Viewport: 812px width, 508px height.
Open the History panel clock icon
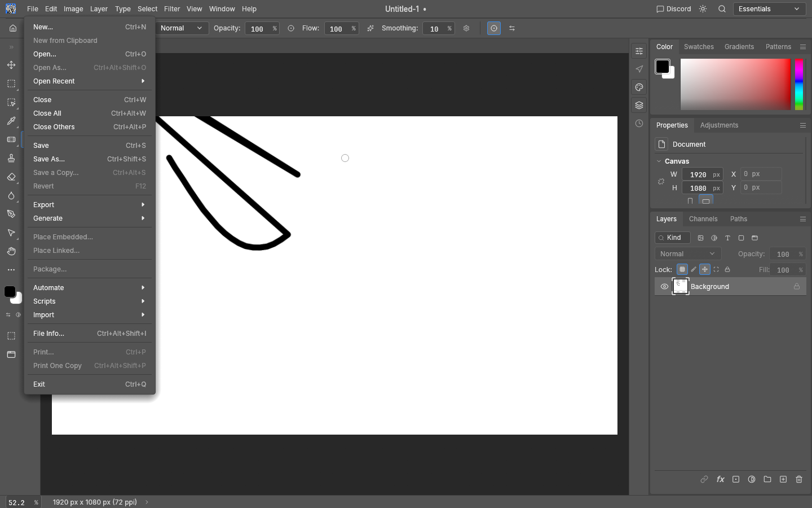pyautogui.click(x=639, y=124)
